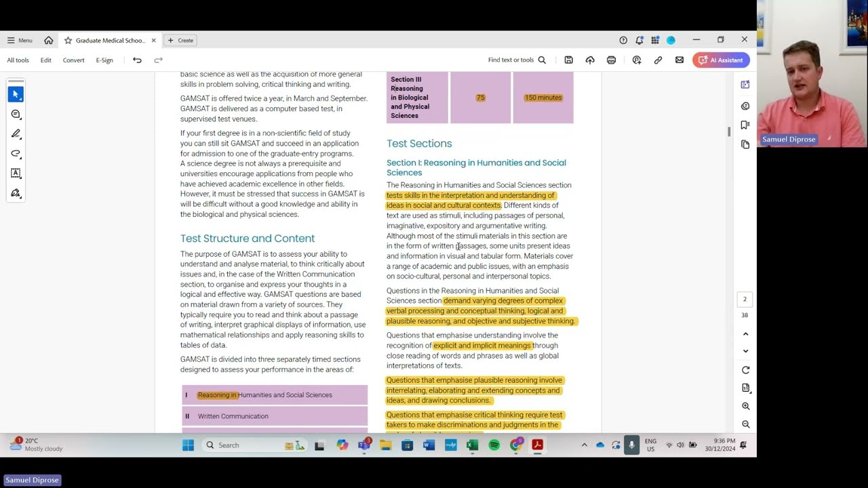Click the Test Structure and Content heading
Viewport: 868px width, 488px height.
tap(248, 239)
